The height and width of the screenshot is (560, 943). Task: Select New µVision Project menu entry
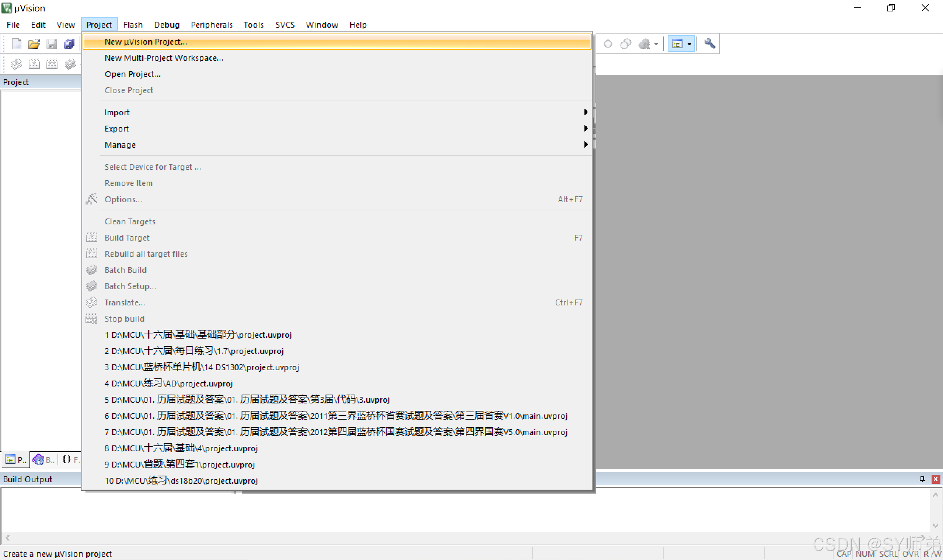[x=336, y=42]
